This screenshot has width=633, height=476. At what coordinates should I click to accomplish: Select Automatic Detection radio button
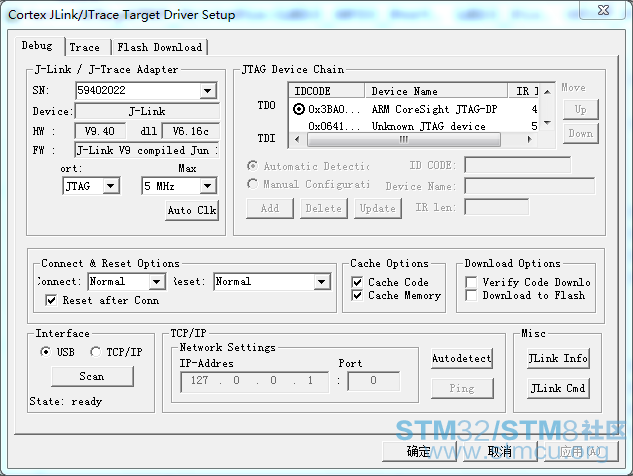click(252, 166)
